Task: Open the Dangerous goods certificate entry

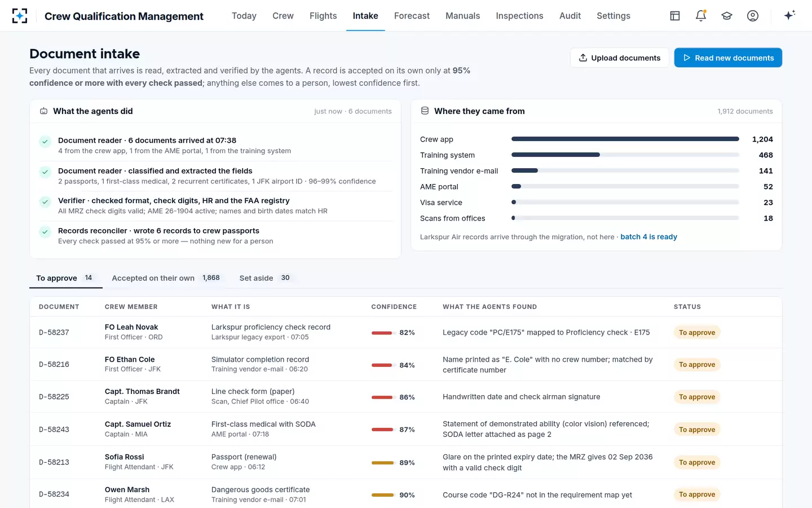Action: tap(261, 490)
